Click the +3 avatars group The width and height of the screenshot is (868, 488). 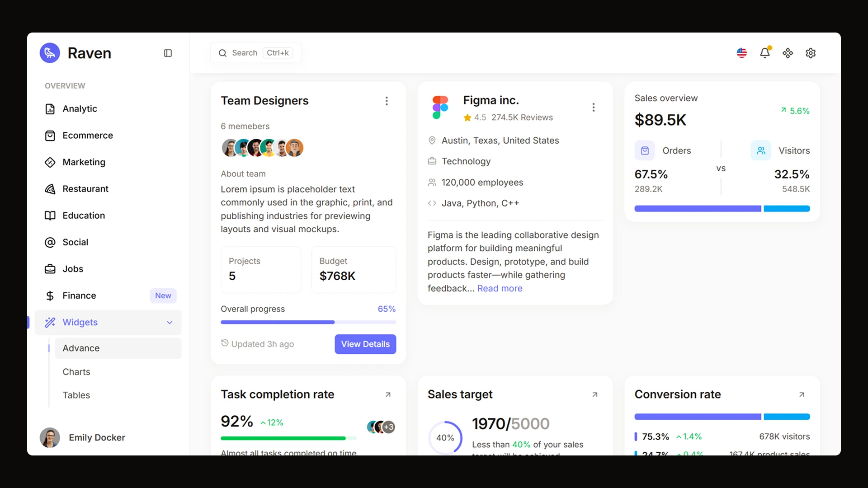[381, 427]
